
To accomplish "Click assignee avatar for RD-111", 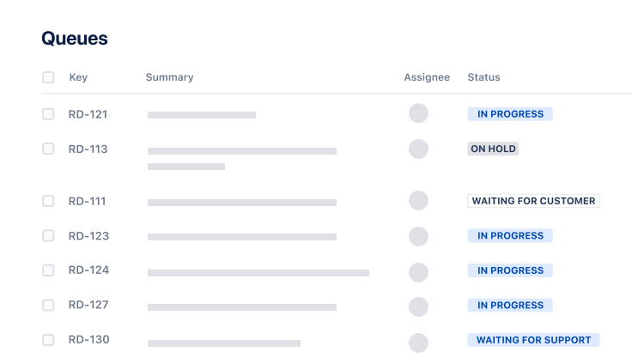I will (x=418, y=201).
